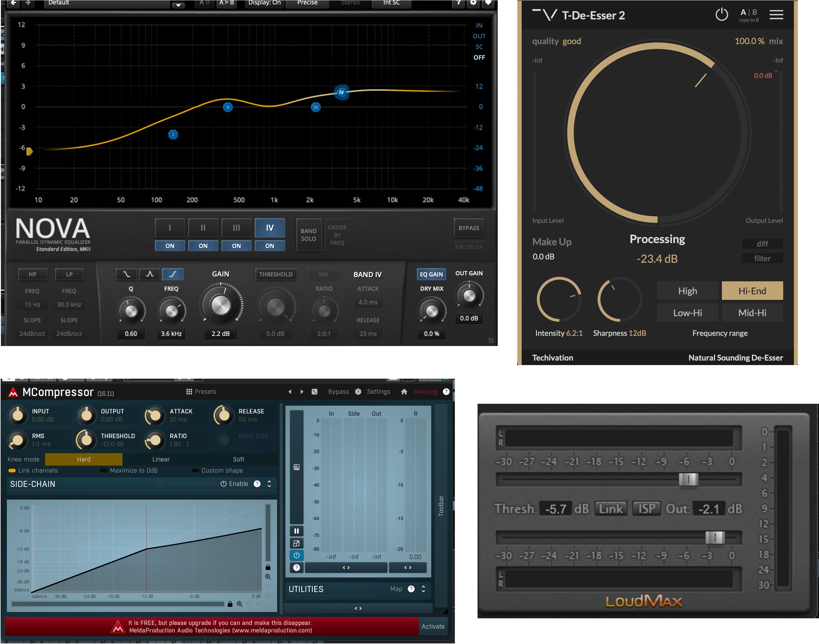This screenshot has height=644, width=819.
Task: Expand UTILITIES section arrows
Action: (x=423, y=589)
